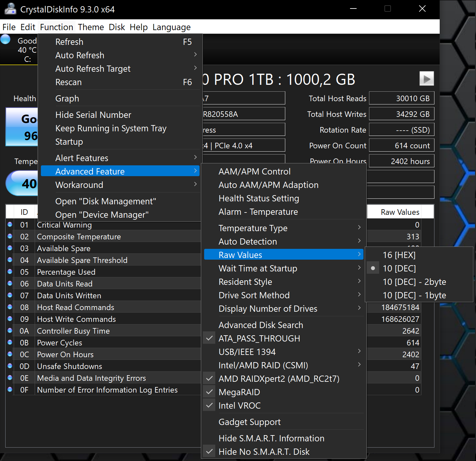Expand Auto Refresh Target submenu
Screen dimensions: 476x461
coord(120,68)
